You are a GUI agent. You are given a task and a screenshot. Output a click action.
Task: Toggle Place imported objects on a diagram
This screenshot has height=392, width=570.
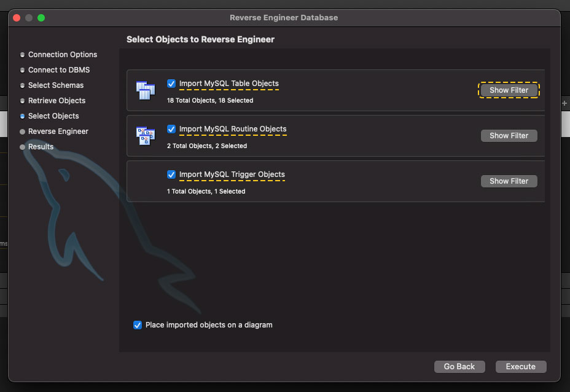(138, 325)
